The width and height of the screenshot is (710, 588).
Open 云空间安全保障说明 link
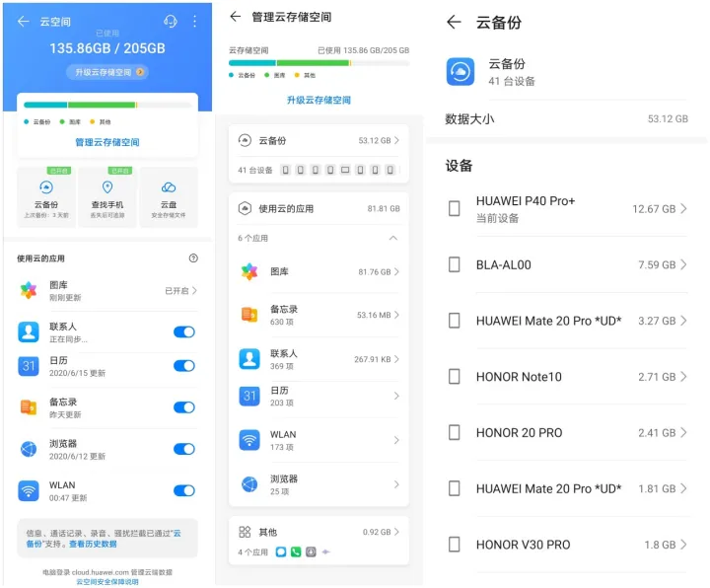[x=107, y=582]
